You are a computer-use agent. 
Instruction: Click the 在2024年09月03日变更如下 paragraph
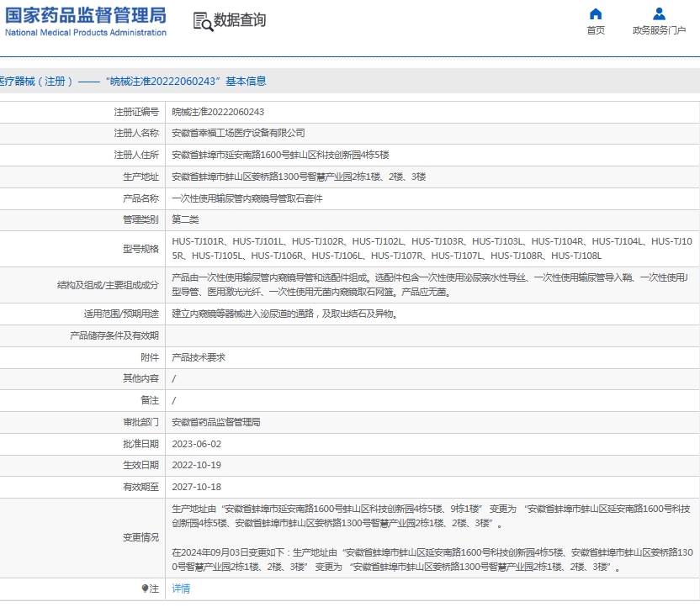point(432,560)
